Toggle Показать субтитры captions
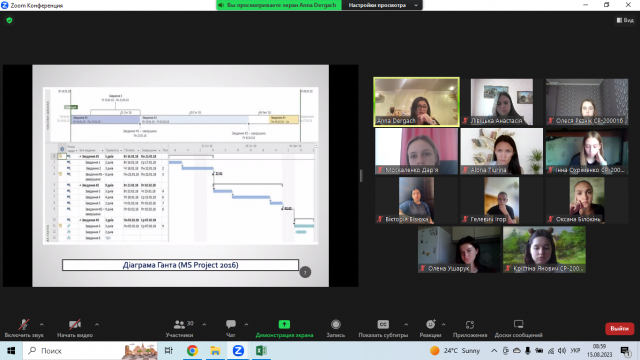The image size is (640, 360). pyautogui.click(x=383, y=328)
